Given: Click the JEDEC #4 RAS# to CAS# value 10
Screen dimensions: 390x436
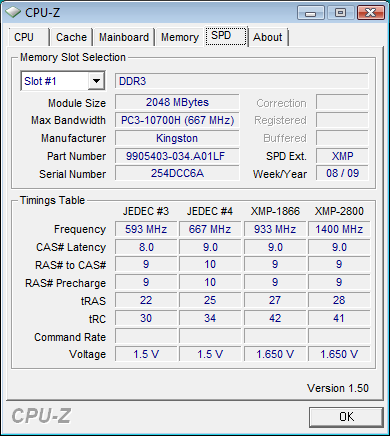Looking at the screenshot, I should pos(210,264).
